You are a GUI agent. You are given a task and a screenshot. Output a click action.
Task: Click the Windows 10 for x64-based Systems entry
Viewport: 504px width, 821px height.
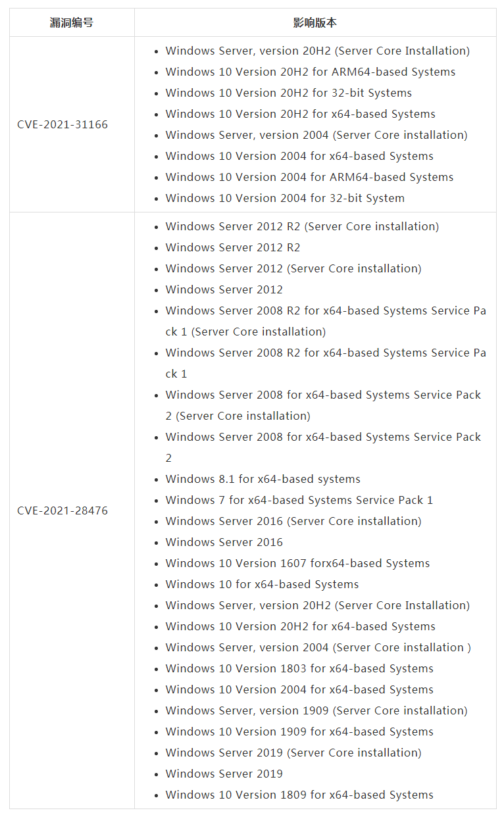pyautogui.click(x=262, y=584)
